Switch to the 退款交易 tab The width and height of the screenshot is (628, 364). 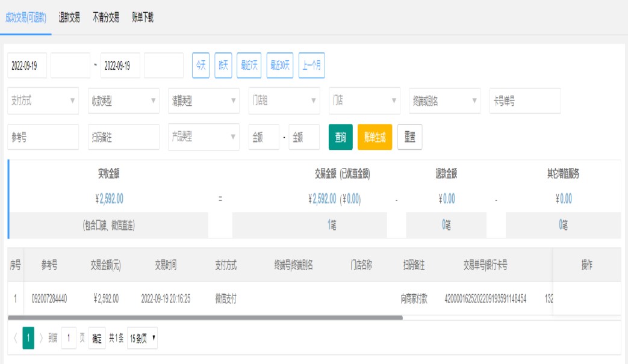[69, 17]
